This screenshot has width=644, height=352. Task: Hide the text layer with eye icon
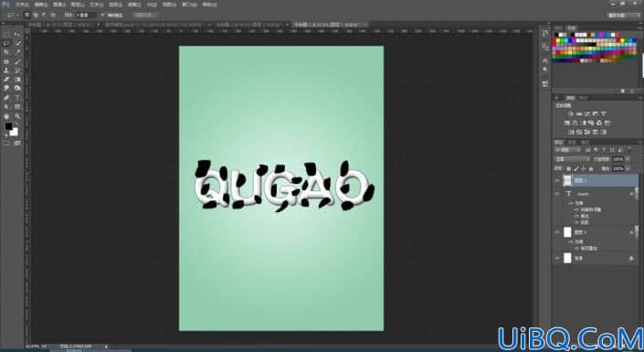[x=557, y=194]
